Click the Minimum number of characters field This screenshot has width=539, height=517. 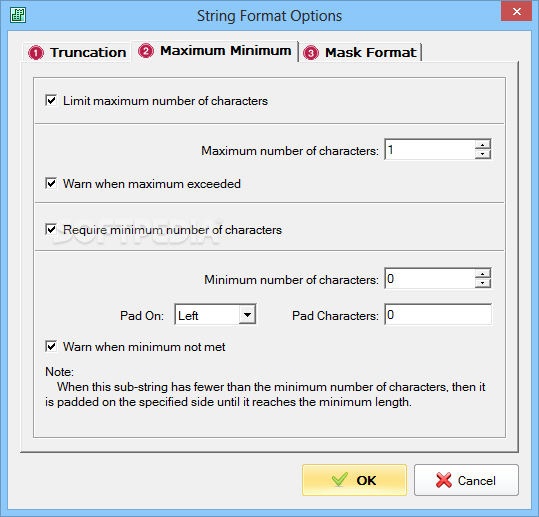coord(430,278)
